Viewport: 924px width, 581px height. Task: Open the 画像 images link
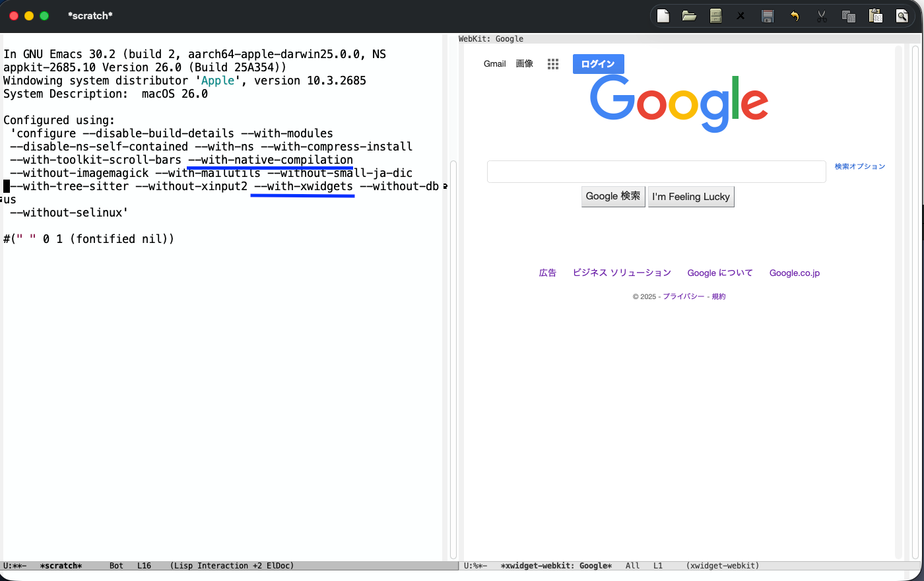click(x=525, y=64)
